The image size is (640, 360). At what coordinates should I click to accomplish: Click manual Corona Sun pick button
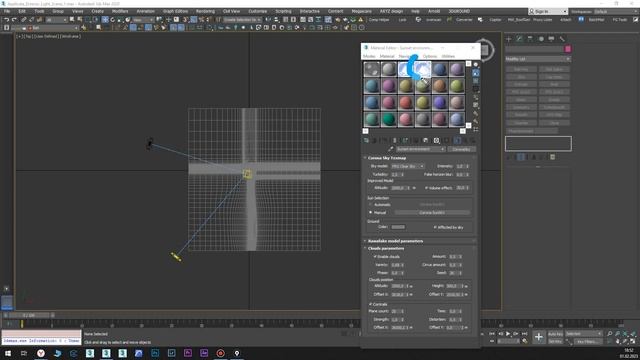point(432,213)
